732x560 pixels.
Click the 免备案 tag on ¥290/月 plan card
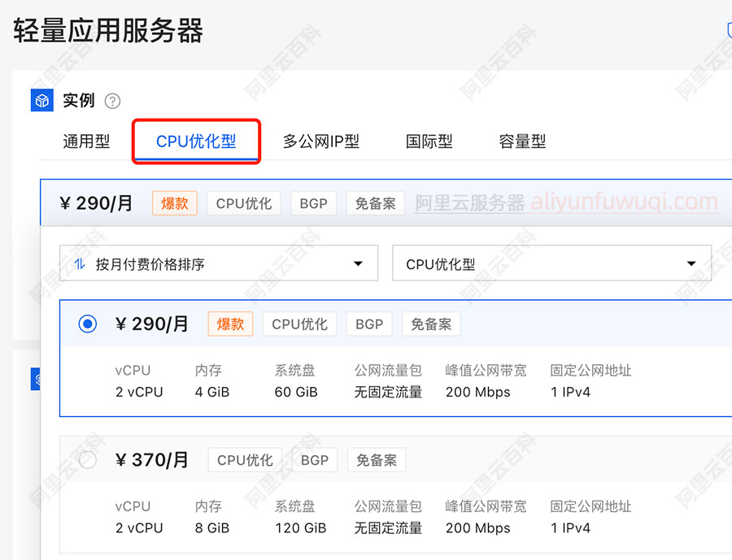point(431,323)
